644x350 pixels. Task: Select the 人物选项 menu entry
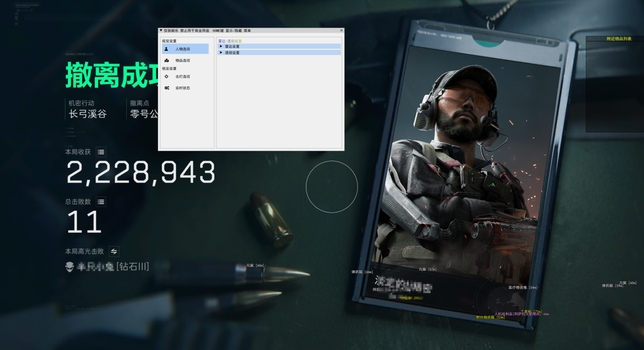point(183,49)
